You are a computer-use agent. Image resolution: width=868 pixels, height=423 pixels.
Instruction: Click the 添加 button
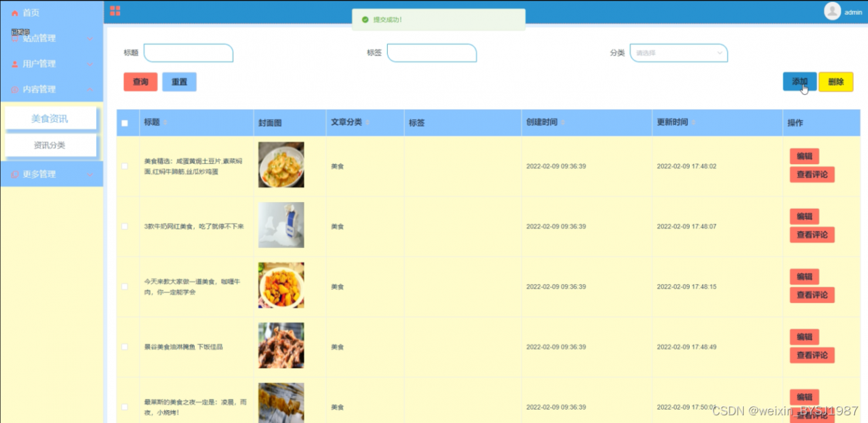800,82
